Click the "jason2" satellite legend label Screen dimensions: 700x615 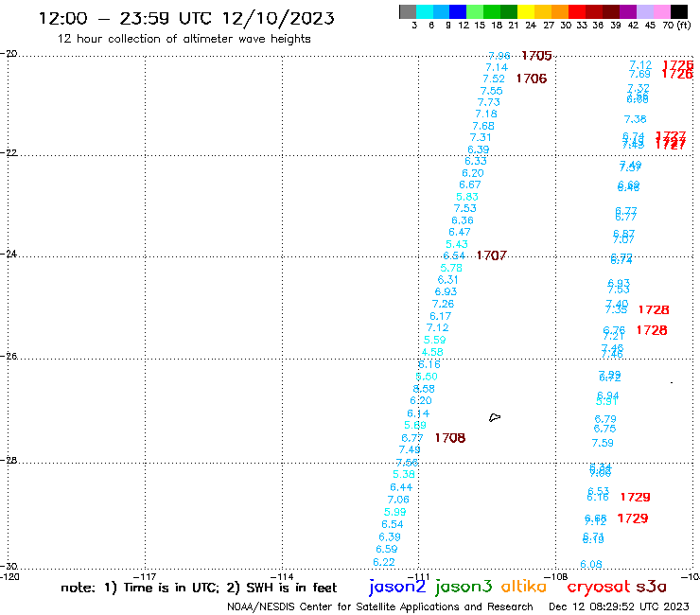(397, 587)
